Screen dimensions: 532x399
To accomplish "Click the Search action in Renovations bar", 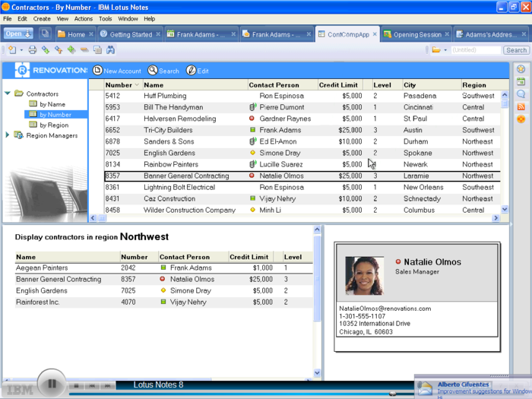I will tap(163, 71).
